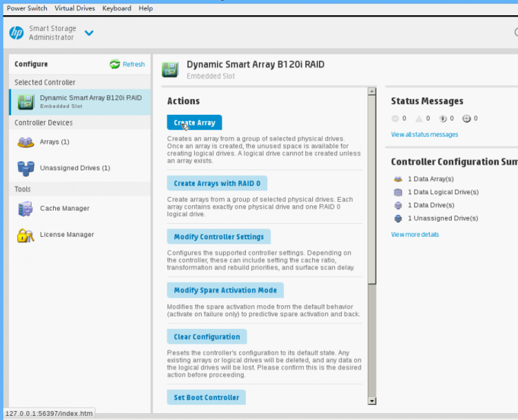Viewport: 518px width, 420px height.
Task: Click the Data Array(s) summary icon
Action: click(398, 179)
